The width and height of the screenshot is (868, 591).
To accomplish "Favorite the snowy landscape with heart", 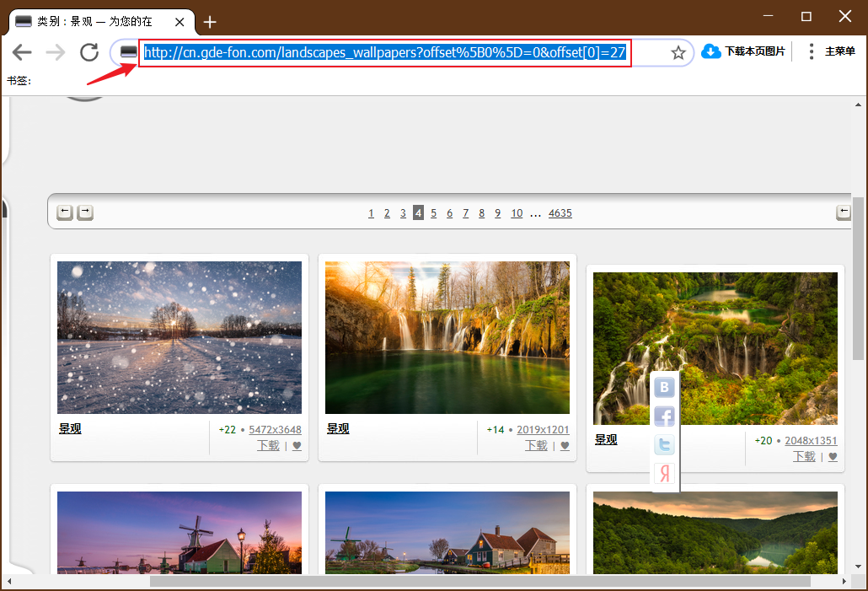I will coord(297,446).
